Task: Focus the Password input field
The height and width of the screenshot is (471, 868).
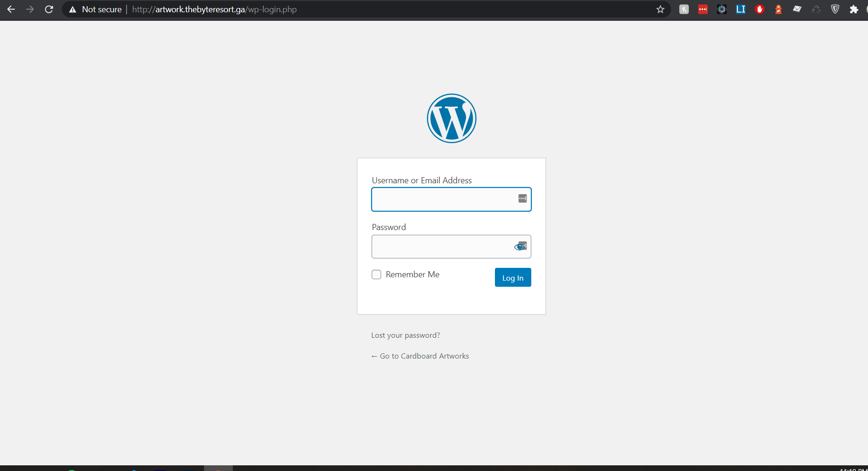Action: 442,247
